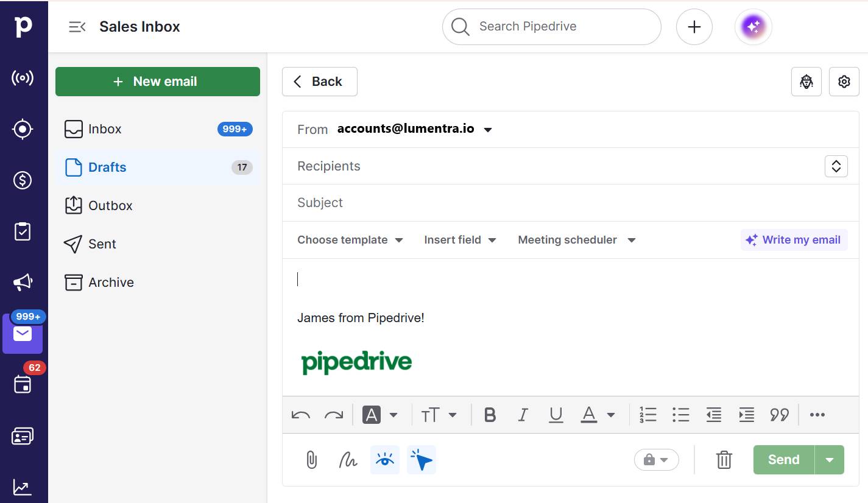The width and height of the screenshot is (868, 503).
Task: Open Leads target icon in sidebar
Action: coord(23,129)
